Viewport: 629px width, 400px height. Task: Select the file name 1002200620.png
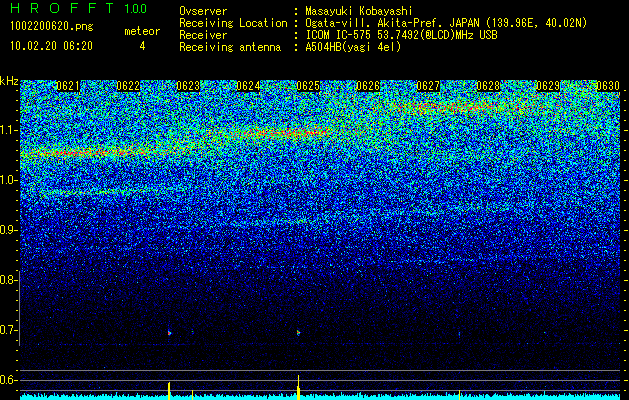(x=52, y=27)
